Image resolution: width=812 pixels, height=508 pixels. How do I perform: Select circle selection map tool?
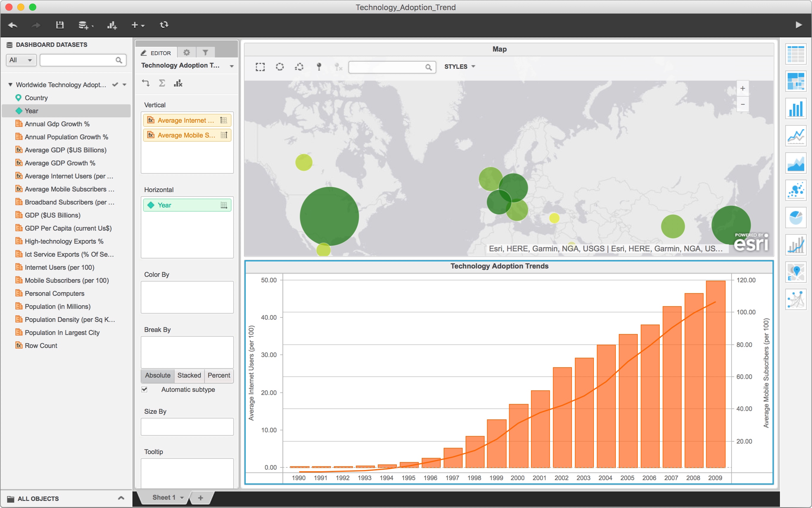point(279,67)
